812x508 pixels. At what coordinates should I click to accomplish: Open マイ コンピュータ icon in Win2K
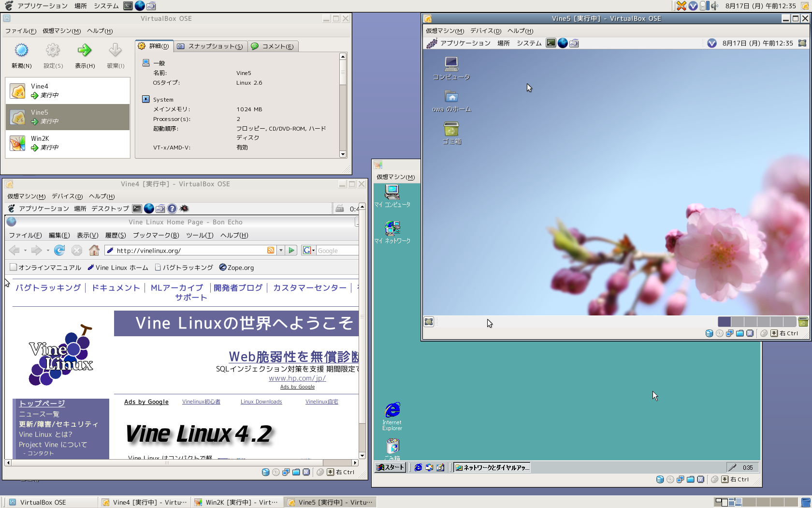pyautogui.click(x=392, y=193)
